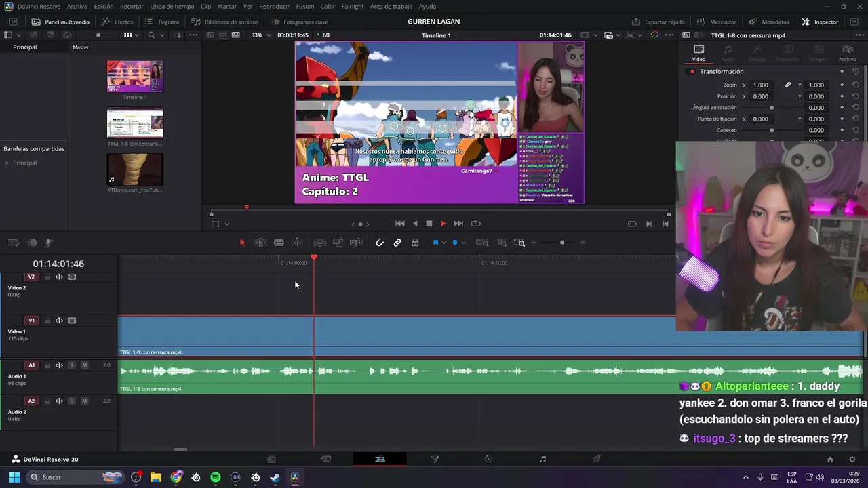Add a blue marker on timeline
The image size is (868, 488).
455,243
